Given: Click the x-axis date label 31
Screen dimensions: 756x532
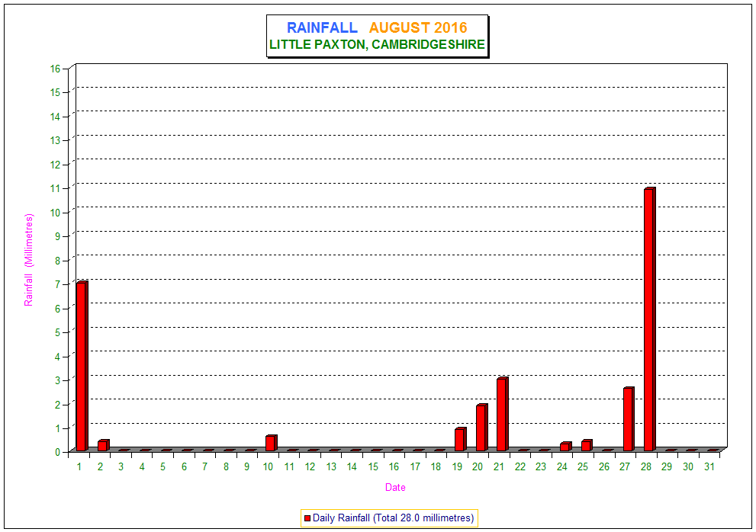Looking at the screenshot, I should pyautogui.click(x=709, y=466).
